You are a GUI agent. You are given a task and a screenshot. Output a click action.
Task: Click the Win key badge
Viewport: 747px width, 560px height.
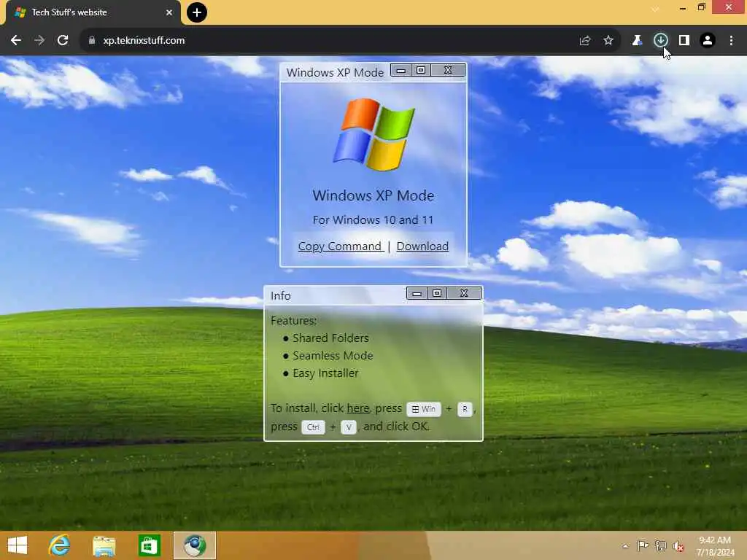[x=424, y=409]
